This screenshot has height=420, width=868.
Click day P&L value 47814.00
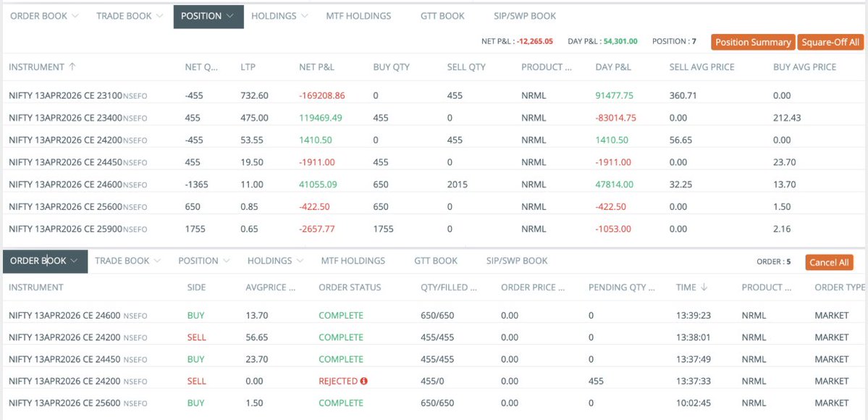(615, 185)
